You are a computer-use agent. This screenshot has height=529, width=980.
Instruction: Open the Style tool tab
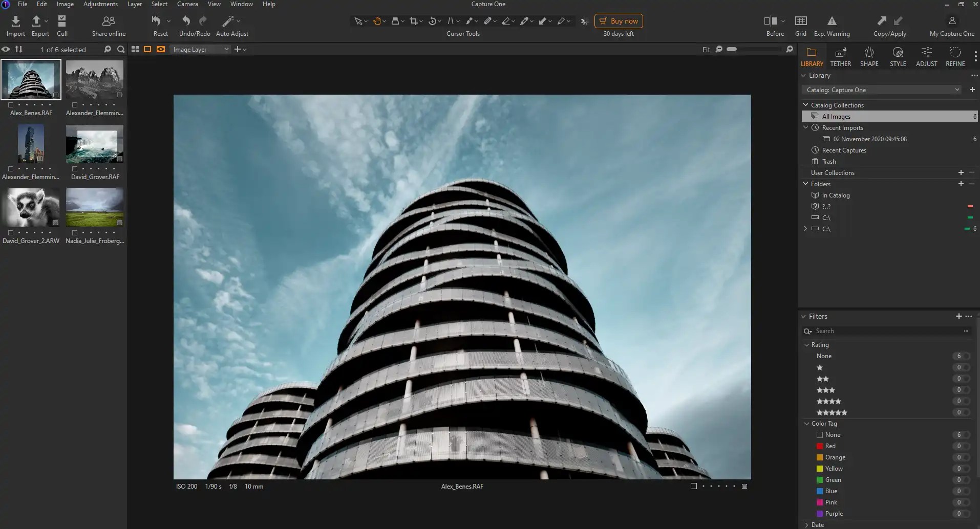(898, 56)
